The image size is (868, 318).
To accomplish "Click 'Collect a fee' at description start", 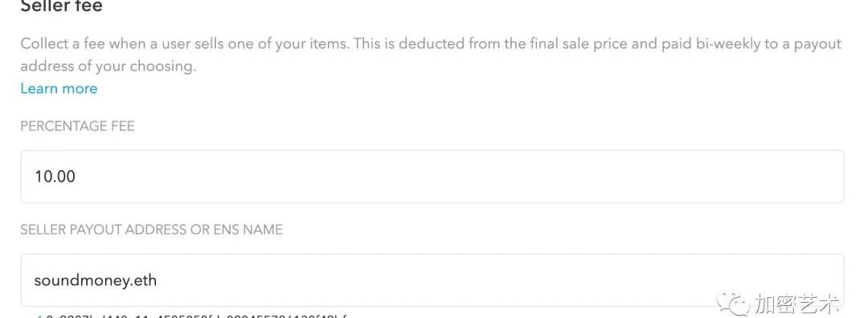I will tap(63, 43).
